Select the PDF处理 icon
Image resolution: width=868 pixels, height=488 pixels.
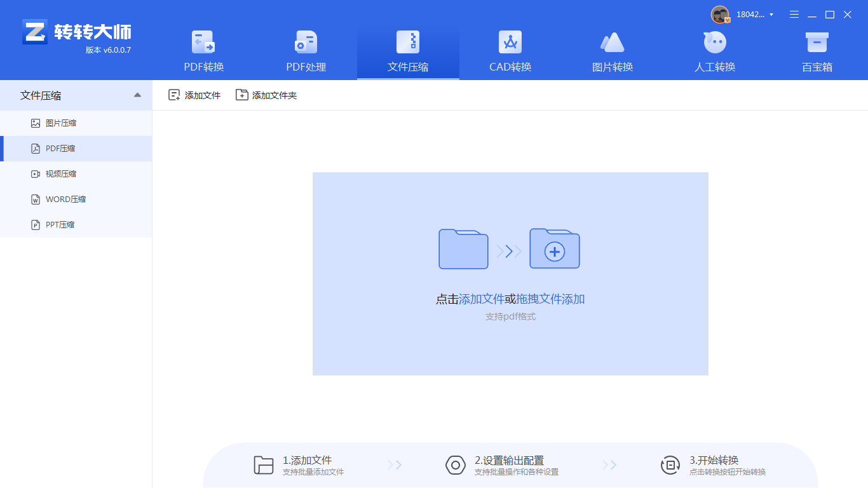pos(306,50)
